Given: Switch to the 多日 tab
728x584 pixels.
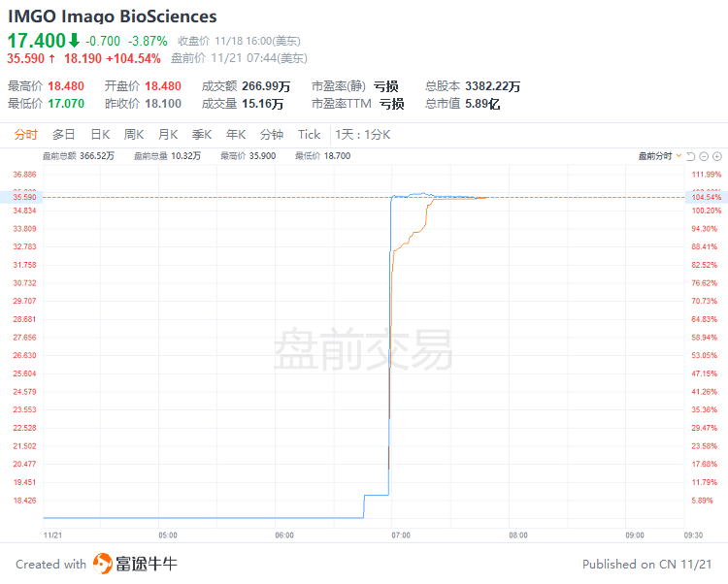Looking at the screenshot, I should [x=64, y=135].
